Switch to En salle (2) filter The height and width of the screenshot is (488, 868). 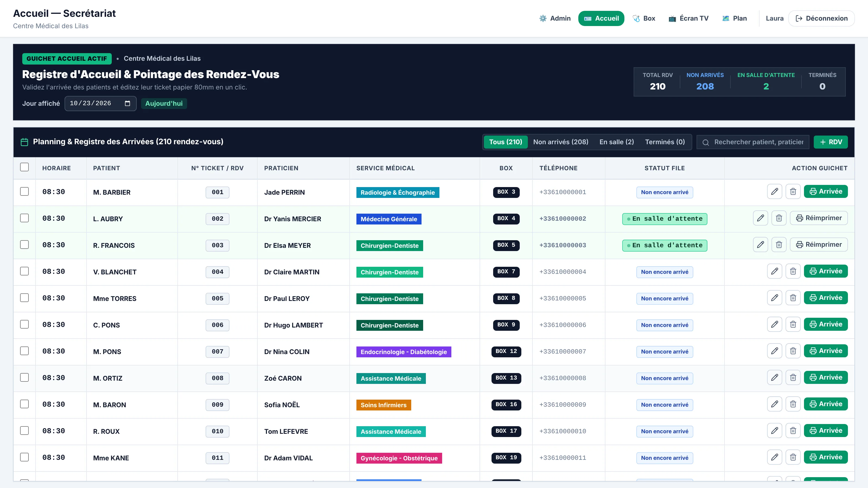617,142
